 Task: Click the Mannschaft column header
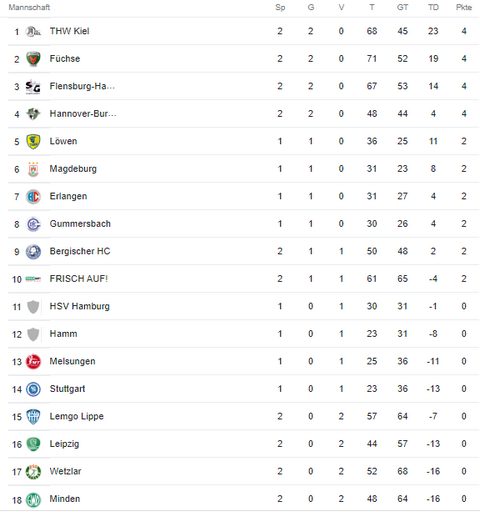(29, 7)
